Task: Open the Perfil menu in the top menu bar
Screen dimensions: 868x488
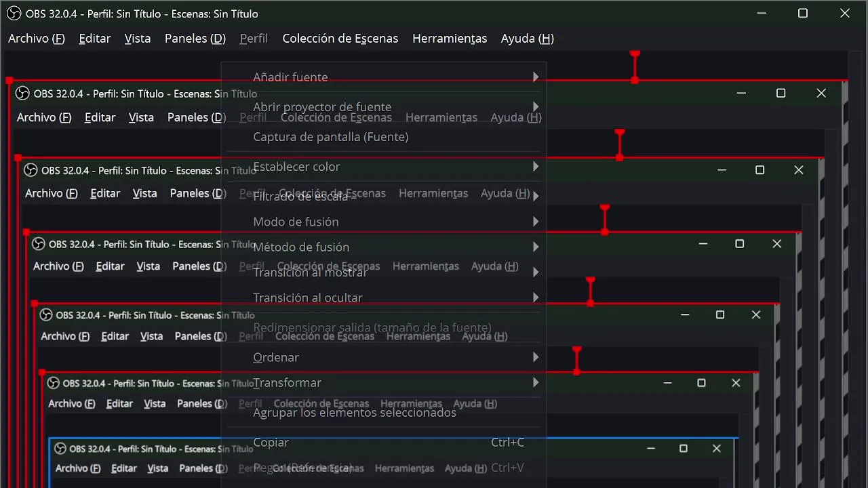Action: point(254,39)
